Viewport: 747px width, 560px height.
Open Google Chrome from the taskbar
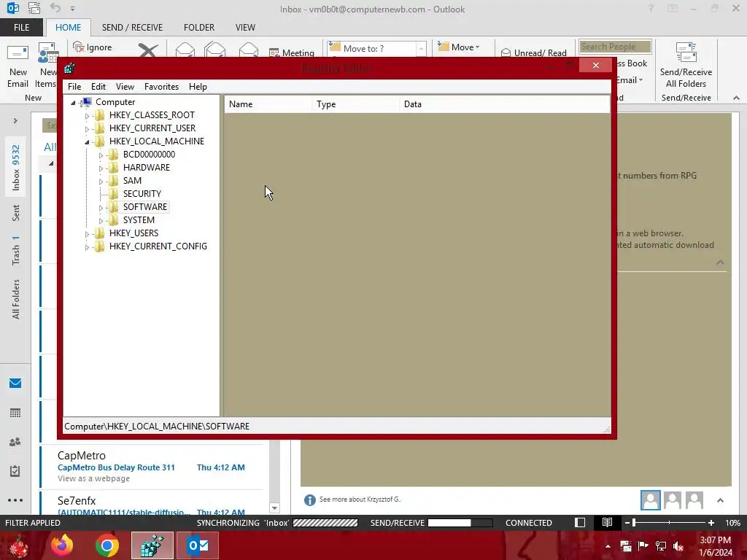click(x=107, y=545)
